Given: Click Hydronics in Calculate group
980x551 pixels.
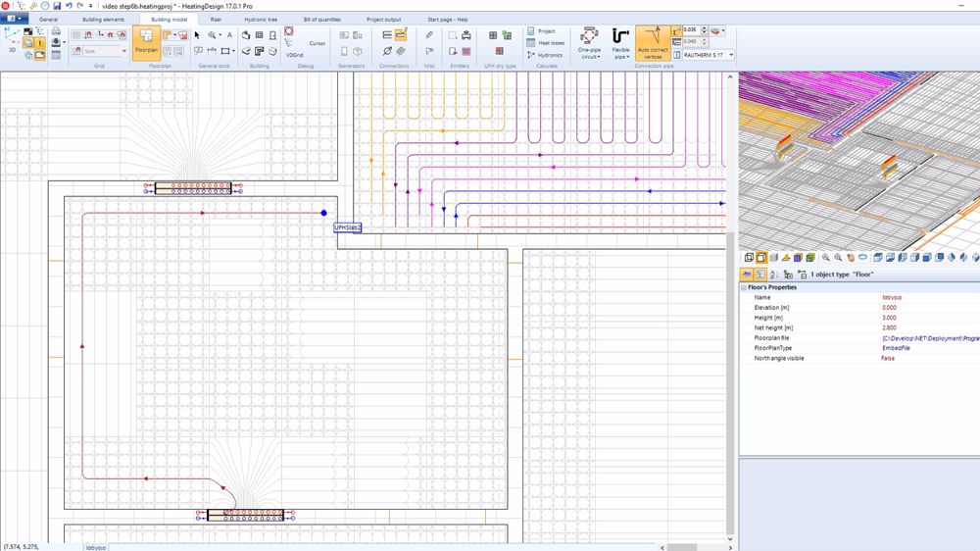Looking at the screenshot, I should pos(545,55).
